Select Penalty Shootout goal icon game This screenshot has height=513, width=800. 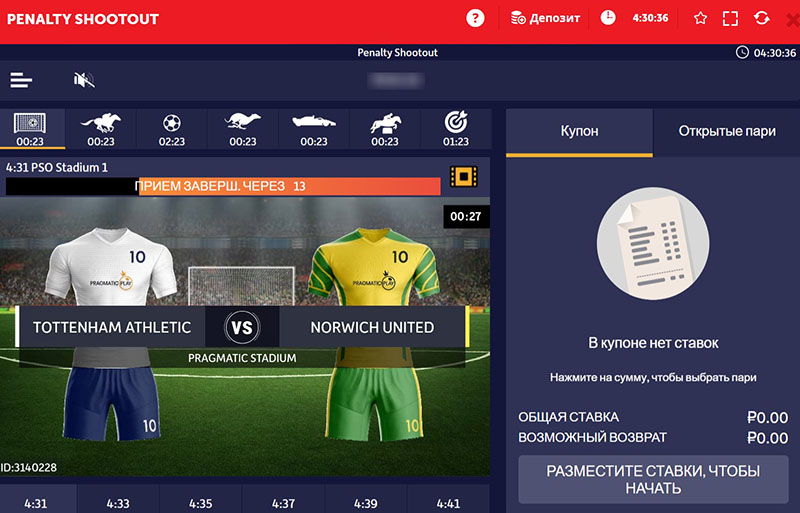[x=30, y=130]
